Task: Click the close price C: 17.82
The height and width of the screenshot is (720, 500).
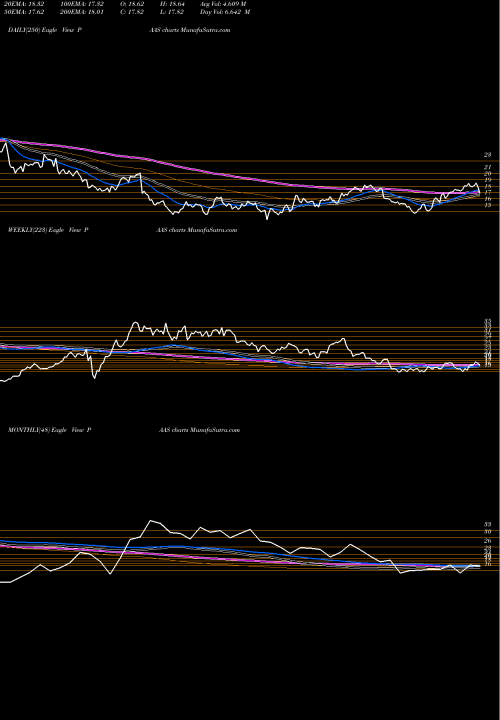Action: coord(132,12)
